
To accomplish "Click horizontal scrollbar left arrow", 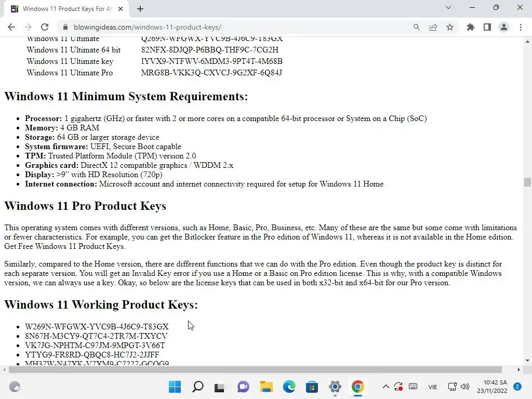I will point(4,369).
